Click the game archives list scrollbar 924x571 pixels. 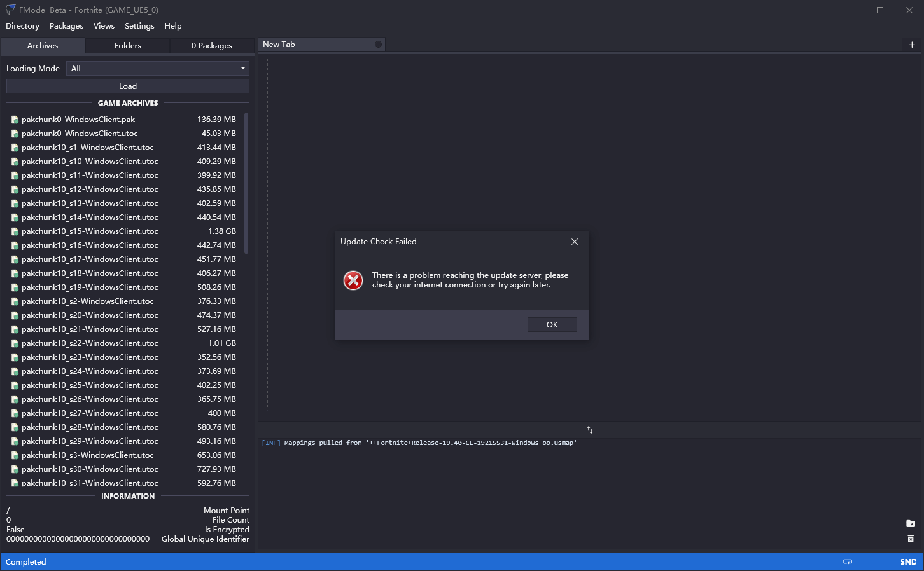coord(246,184)
